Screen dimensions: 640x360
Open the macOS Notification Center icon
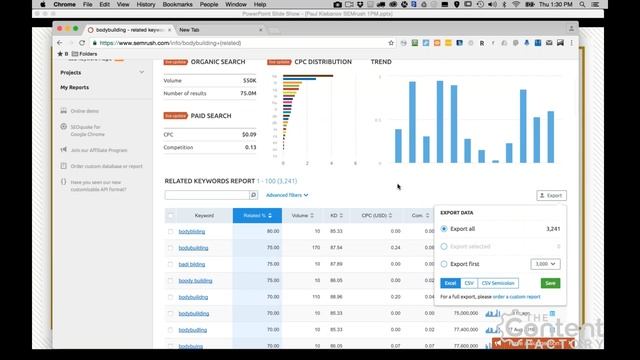tap(596, 4)
